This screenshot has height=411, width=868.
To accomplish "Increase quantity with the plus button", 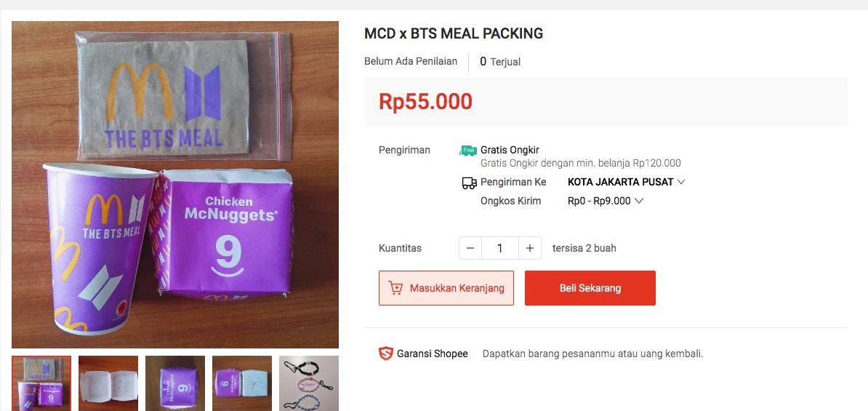I will coord(530,248).
